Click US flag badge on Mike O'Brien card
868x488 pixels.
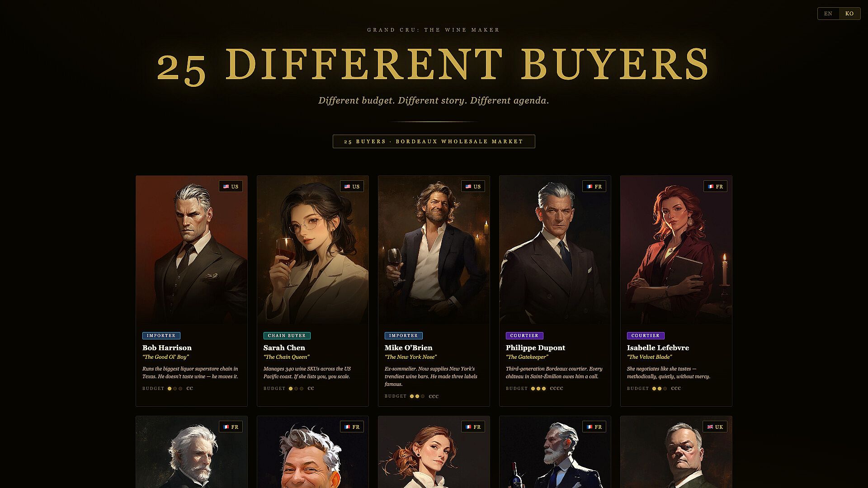pyautogui.click(x=473, y=187)
